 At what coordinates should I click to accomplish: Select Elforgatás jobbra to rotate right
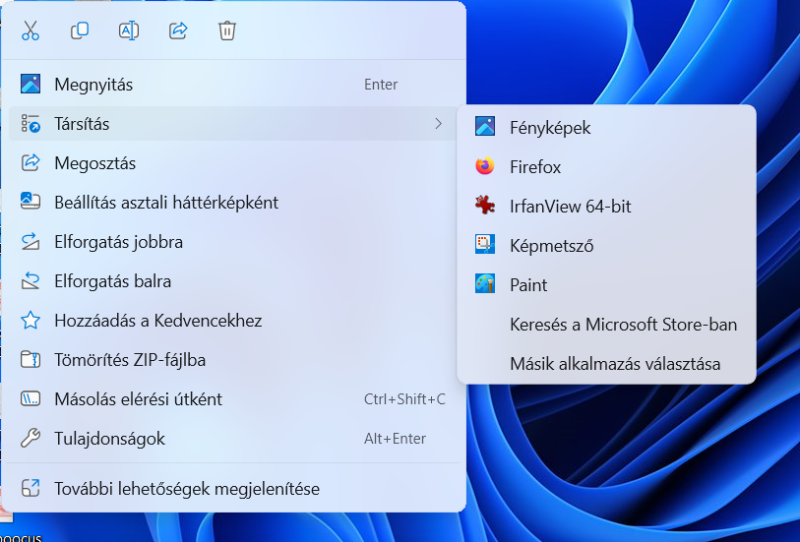pyautogui.click(x=234, y=241)
